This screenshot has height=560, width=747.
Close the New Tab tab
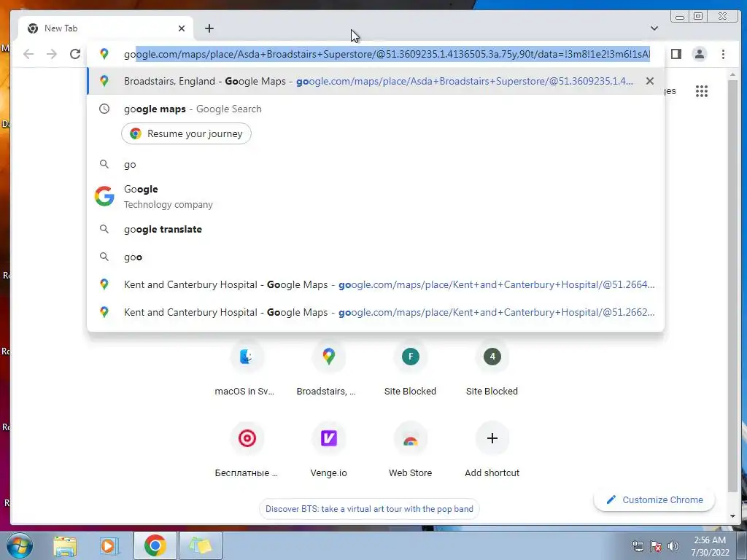tap(182, 28)
